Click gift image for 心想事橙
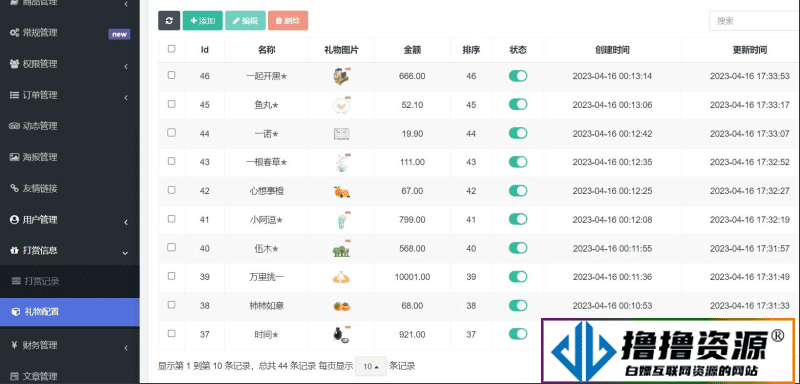Viewport: 800px width, 384px height. click(x=341, y=191)
